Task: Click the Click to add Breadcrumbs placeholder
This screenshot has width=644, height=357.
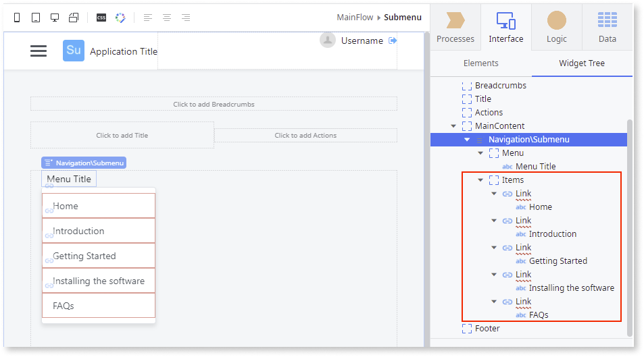Action: [x=214, y=104]
